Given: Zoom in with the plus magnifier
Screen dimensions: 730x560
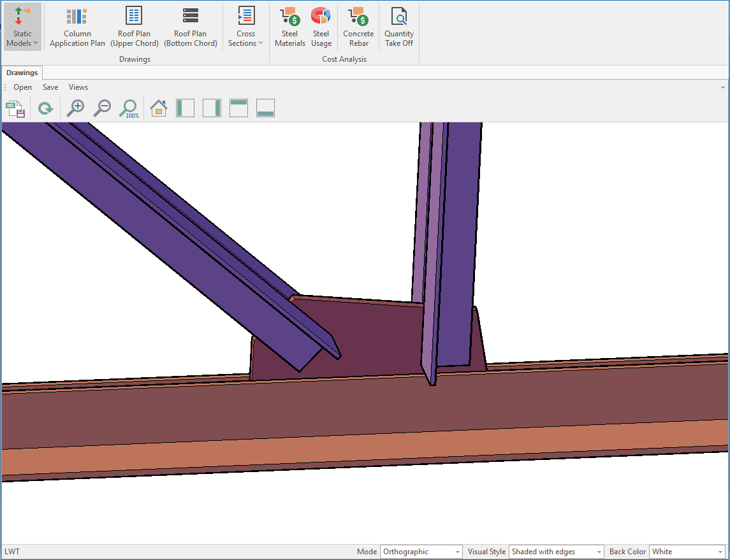Looking at the screenshot, I should pyautogui.click(x=76, y=108).
